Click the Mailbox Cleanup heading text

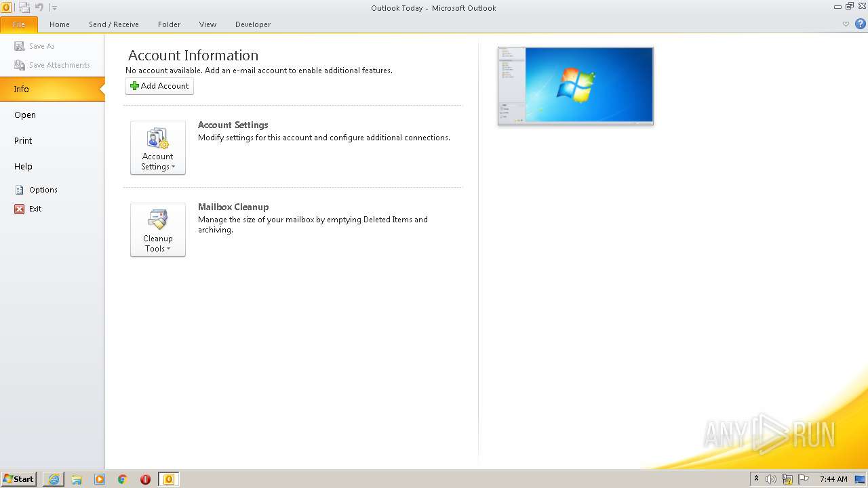[x=233, y=207]
